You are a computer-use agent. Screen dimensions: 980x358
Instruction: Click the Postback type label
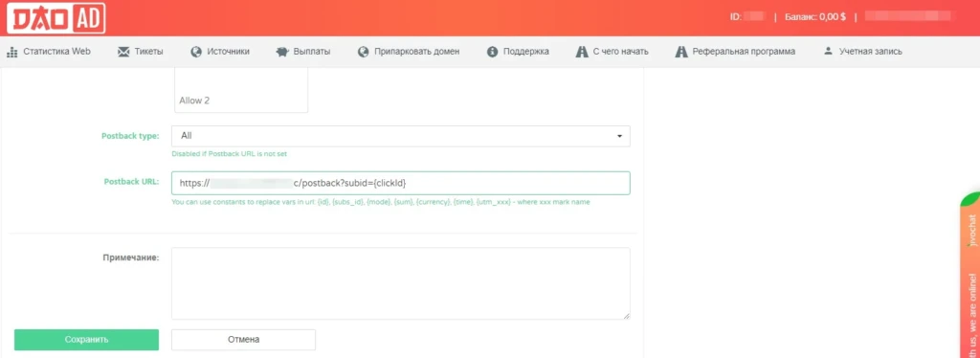(x=130, y=136)
